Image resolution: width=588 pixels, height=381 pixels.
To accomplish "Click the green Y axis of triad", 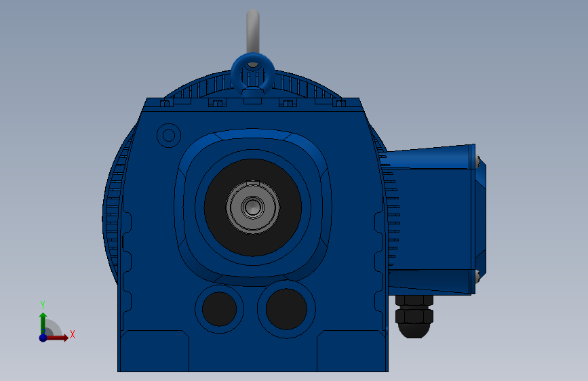I will pyautogui.click(x=43, y=323).
